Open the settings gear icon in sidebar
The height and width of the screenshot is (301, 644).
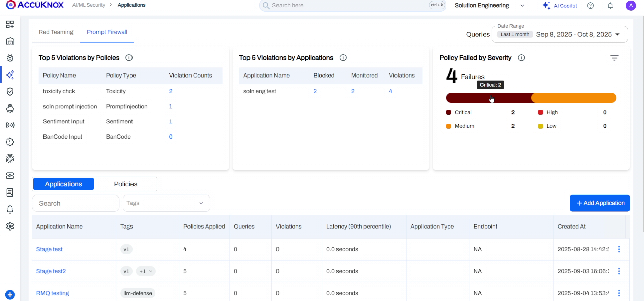10,226
